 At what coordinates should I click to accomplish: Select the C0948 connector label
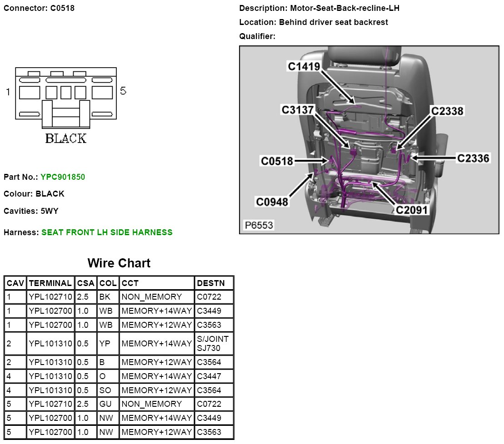272,202
